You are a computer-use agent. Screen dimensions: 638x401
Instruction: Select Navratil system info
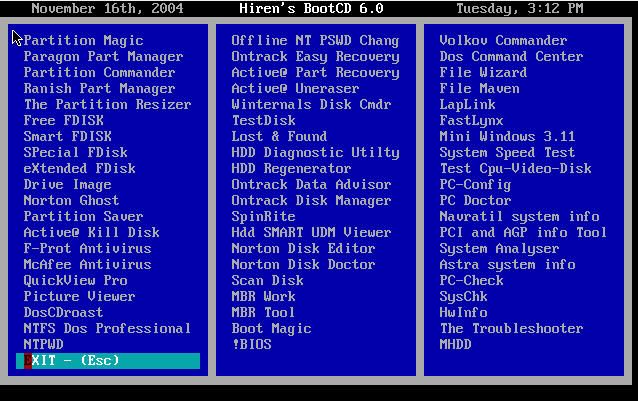(x=520, y=216)
